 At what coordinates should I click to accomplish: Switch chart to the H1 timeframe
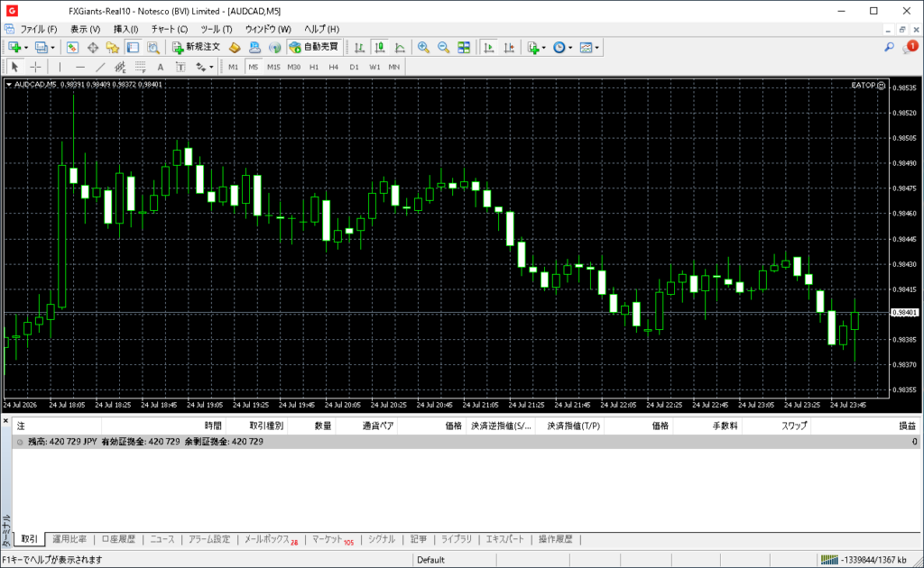pyautogui.click(x=314, y=67)
